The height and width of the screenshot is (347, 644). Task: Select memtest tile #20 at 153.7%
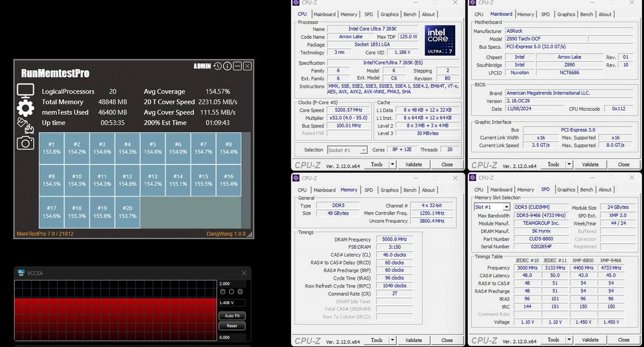127,212
